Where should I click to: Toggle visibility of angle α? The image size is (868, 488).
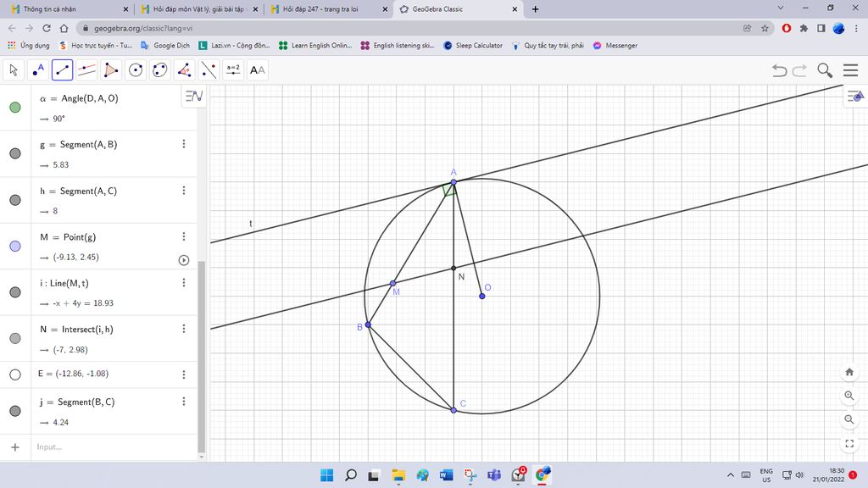(x=15, y=108)
